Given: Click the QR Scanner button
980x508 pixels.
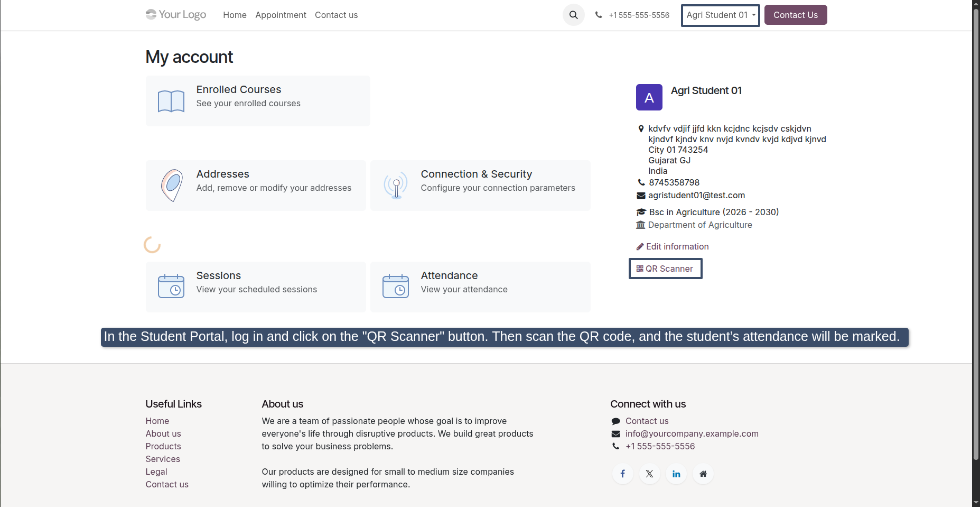Looking at the screenshot, I should tap(666, 269).
